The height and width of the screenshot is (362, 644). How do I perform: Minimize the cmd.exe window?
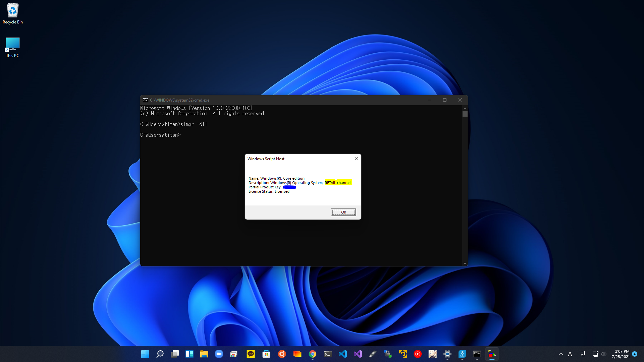coord(430,100)
